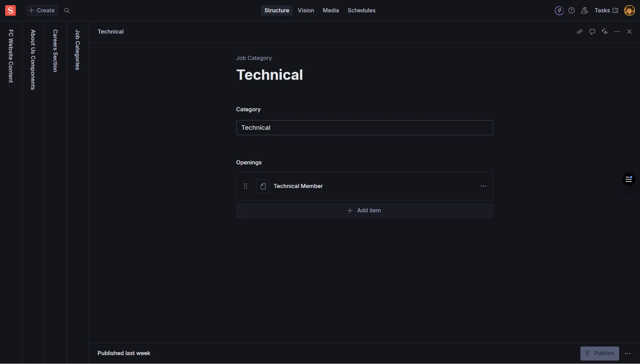Click the Category text input field
The height and width of the screenshot is (364, 640).
[364, 128]
